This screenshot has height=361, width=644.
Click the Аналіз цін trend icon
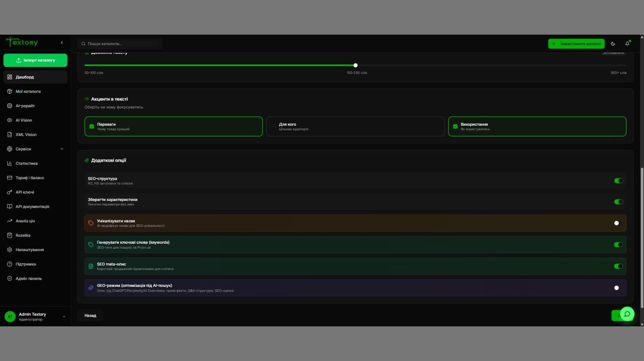(x=10, y=221)
